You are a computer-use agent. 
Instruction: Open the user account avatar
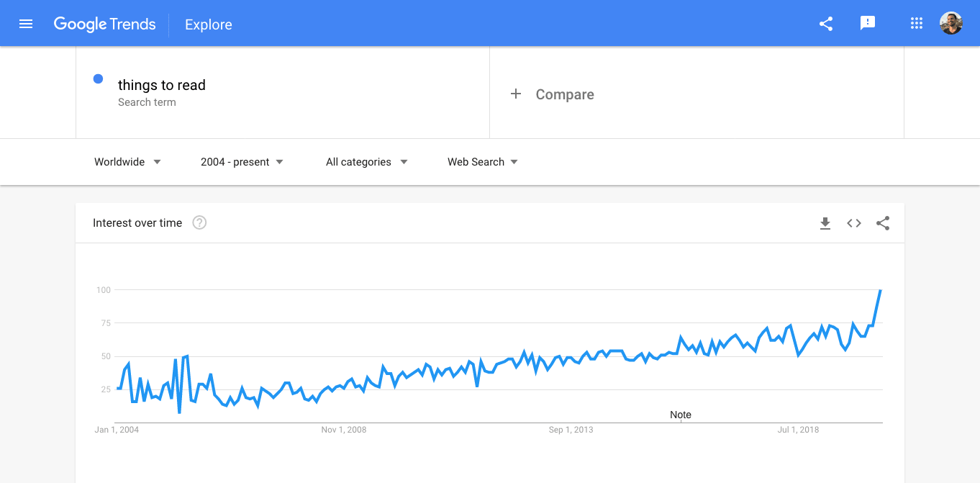[x=950, y=24]
